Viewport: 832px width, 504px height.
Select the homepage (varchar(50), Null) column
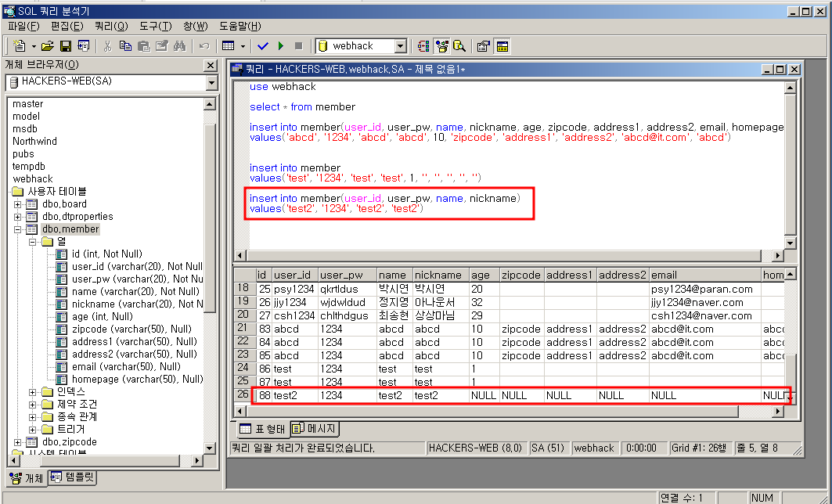(x=138, y=380)
